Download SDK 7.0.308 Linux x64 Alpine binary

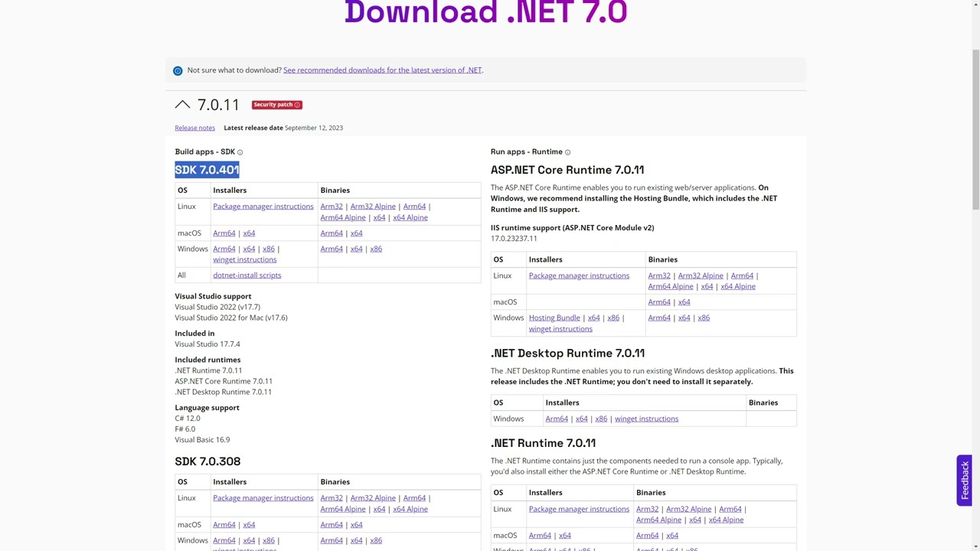point(410,509)
